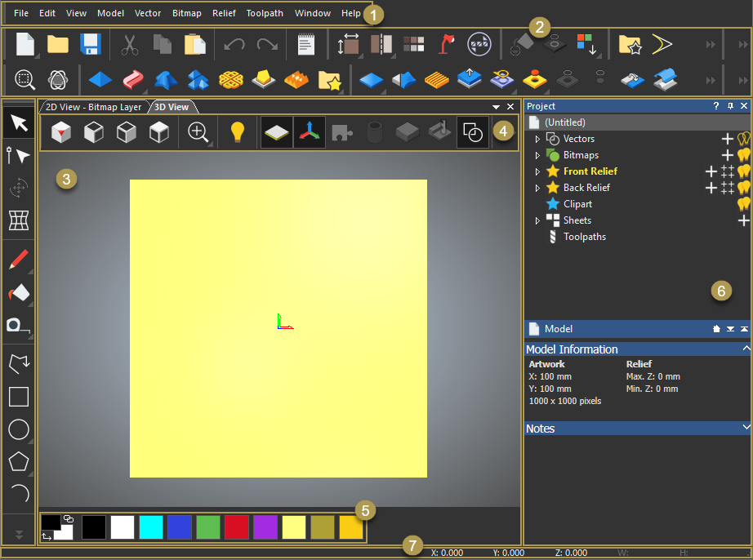Image resolution: width=753 pixels, height=560 pixels.
Task: Add a new Front Relief layer with the plus
Action: [711, 171]
